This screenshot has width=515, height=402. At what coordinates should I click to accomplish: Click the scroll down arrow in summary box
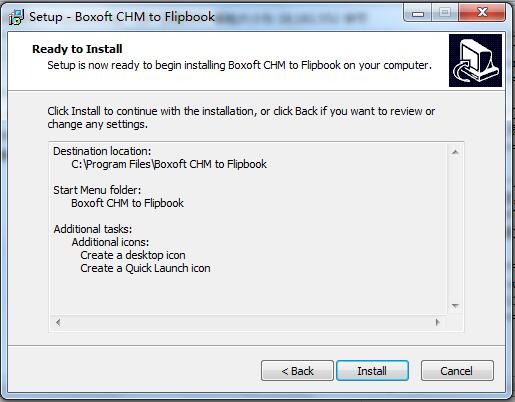pyautogui.click(x=455, y=306)
